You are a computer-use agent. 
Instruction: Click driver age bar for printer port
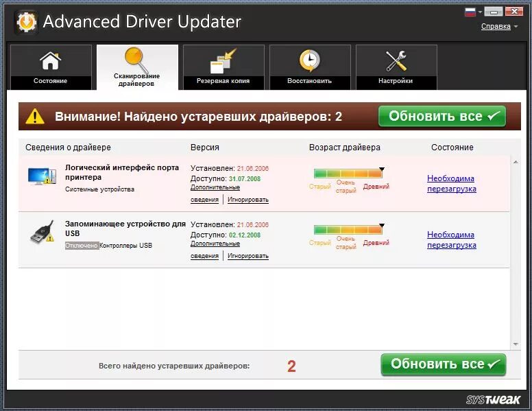tap(348, 174)
